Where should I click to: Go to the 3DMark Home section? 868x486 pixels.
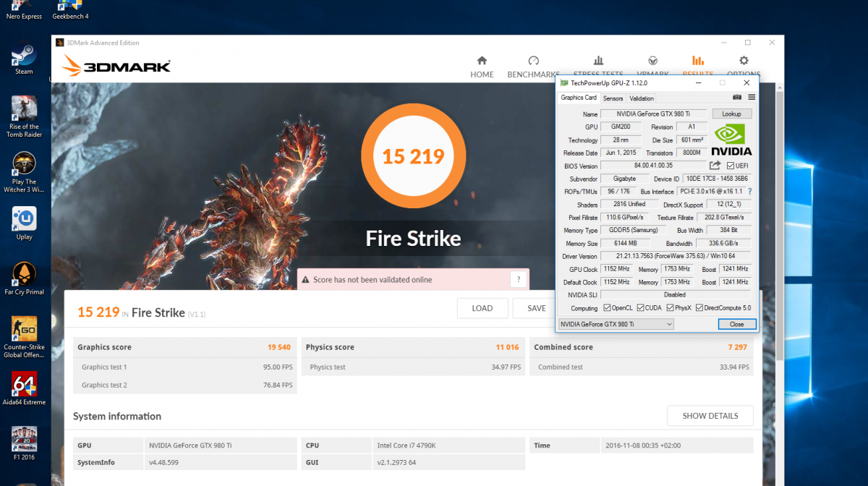click(x=482, y=67)
